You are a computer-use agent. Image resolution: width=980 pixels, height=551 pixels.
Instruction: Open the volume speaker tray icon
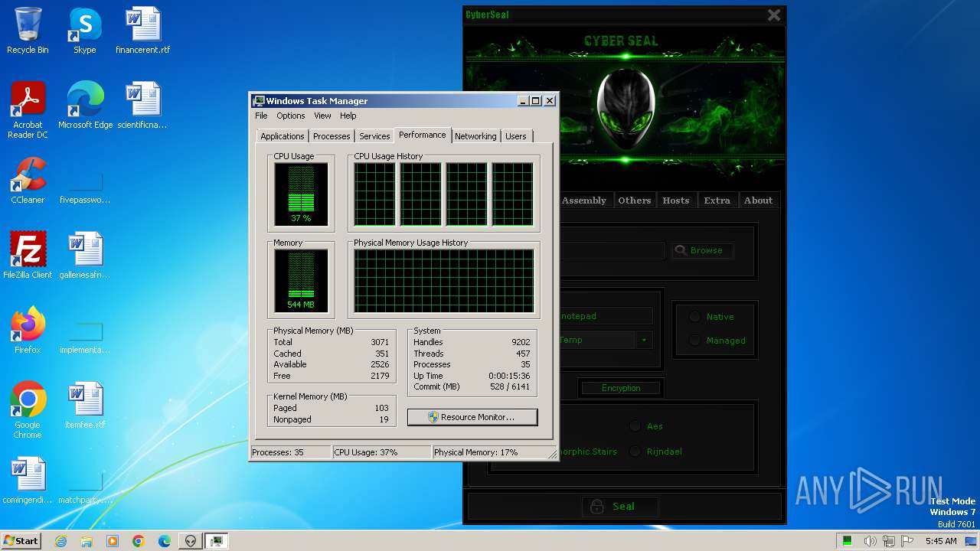(x=871, y=541)
